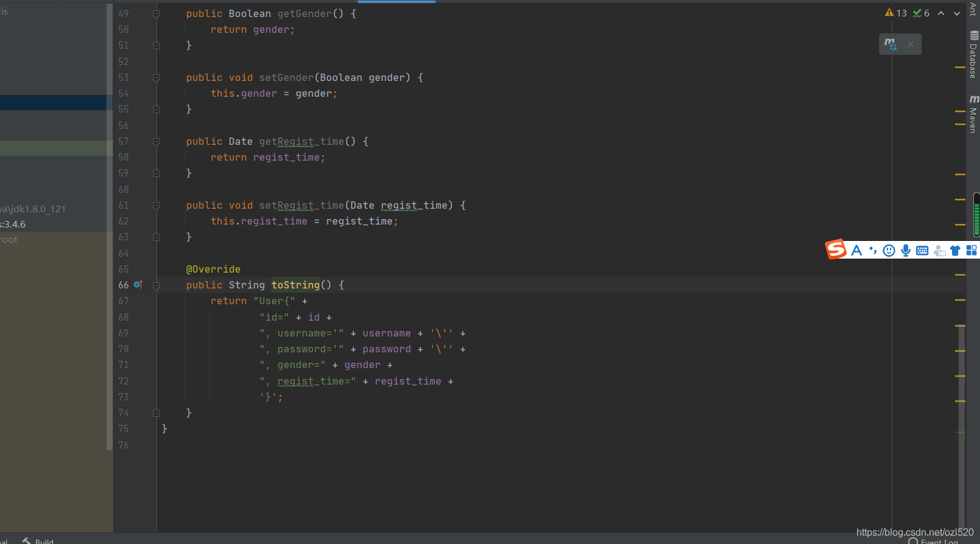
Task: Select the root entry in project panel
Action: coord(9,239)
